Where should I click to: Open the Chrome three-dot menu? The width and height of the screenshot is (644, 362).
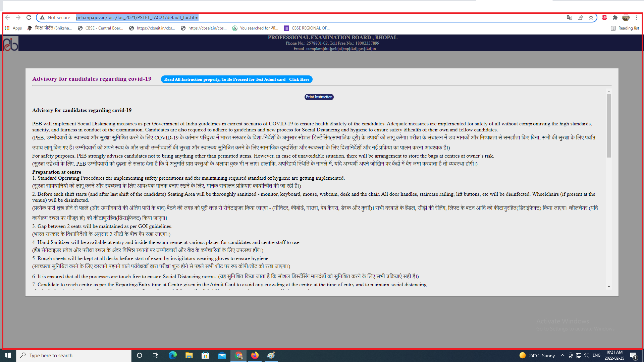(x=637, y=17)
